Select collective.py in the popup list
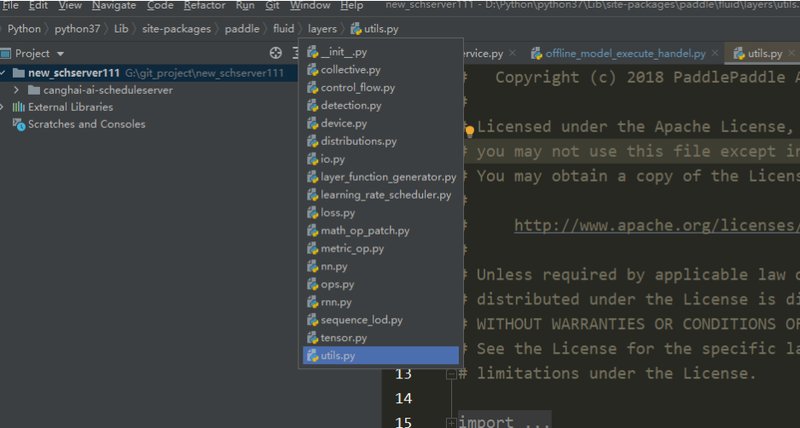800x428 pixels. tap(381, 70)
